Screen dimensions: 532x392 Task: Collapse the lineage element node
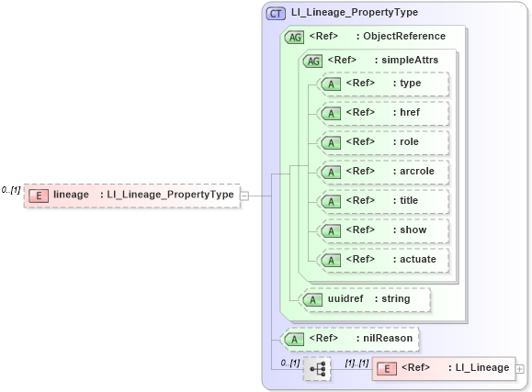pos(244,196)
